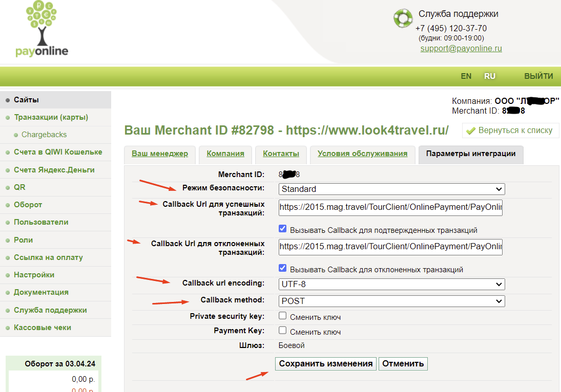Screen dimensions: 561x392
Task: Open Оборот in the sidebar
Action: (x=55, y=205)
